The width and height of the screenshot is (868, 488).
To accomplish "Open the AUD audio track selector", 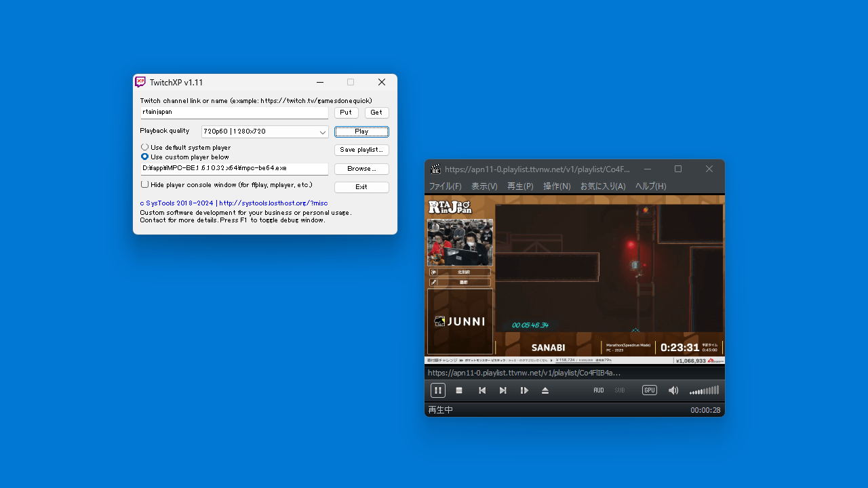I will [x=599, y=390].
